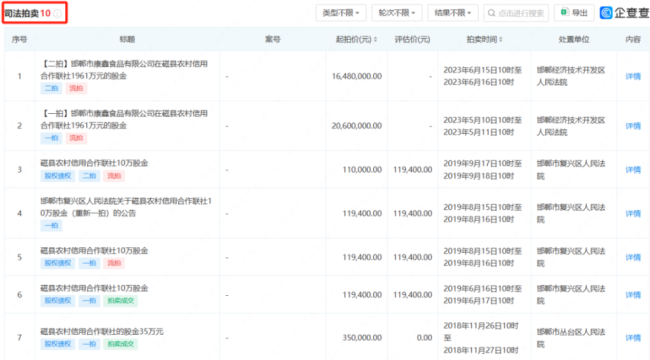Click 磁县农村信用合作联社10万股金 title in row 5
The image size is (650, 360).
[94, 251]
